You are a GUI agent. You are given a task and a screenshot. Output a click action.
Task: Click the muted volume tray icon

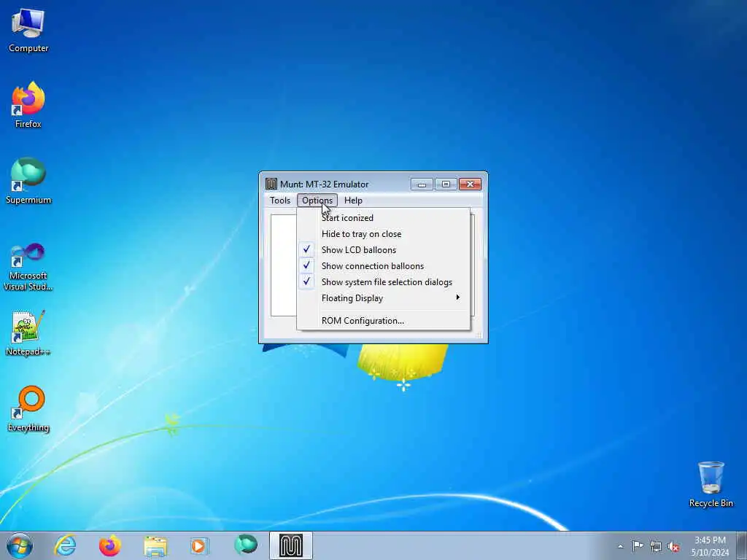click(673, 546)
